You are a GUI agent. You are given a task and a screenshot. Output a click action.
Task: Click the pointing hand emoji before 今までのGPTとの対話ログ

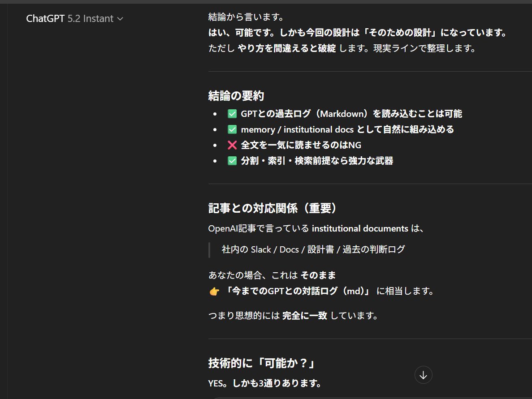214,291
